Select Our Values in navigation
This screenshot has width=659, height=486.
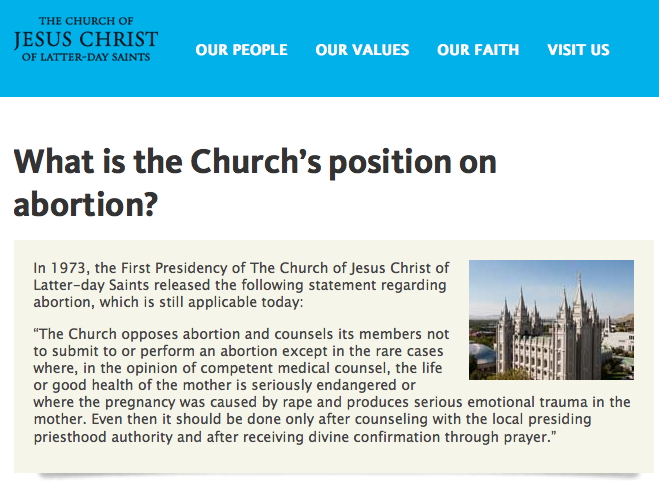(362, 50)
